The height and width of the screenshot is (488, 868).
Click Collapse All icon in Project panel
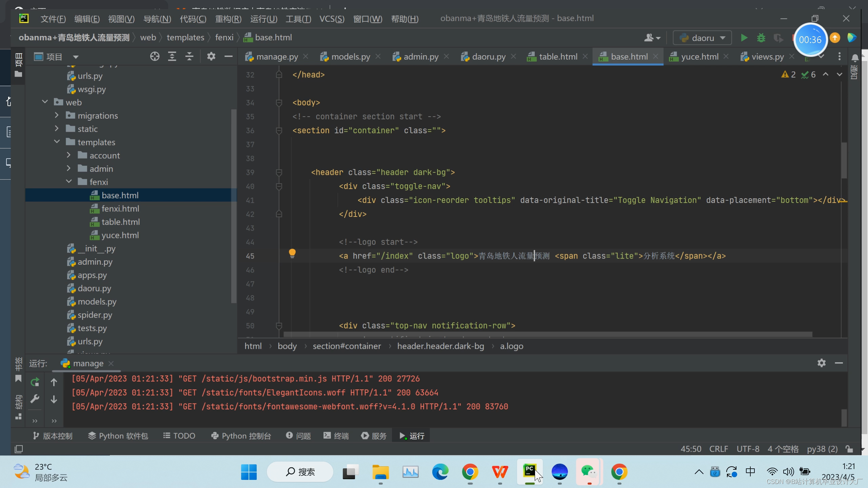click(190, 57)
